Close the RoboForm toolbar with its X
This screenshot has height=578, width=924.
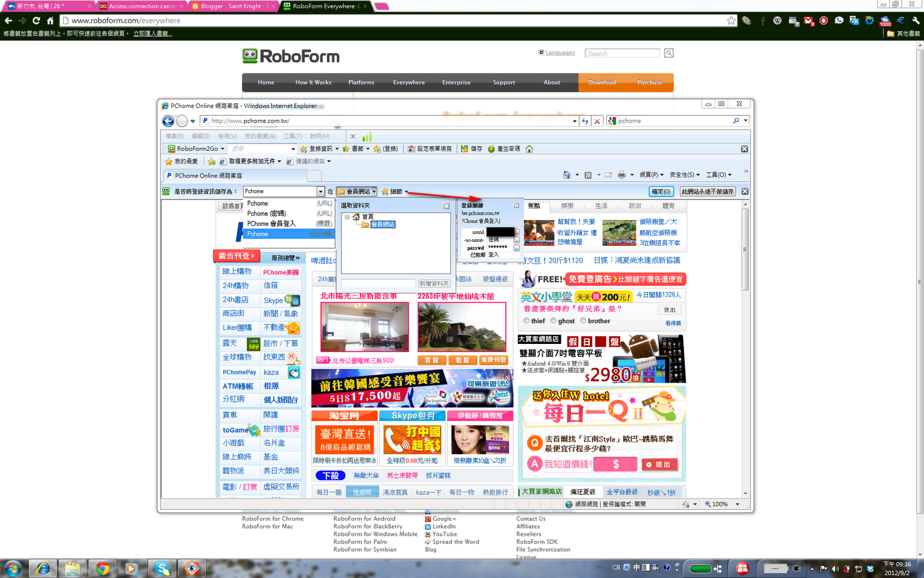744,149
